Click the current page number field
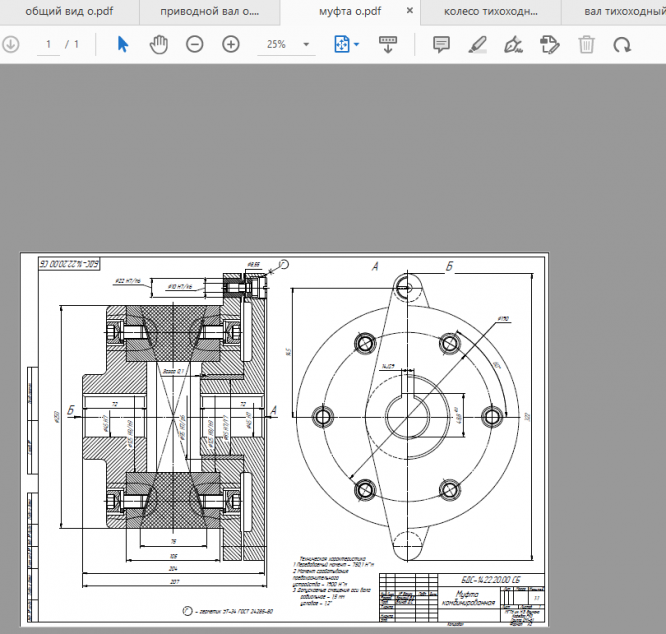The image size is (666, 634). pos(47,45)
